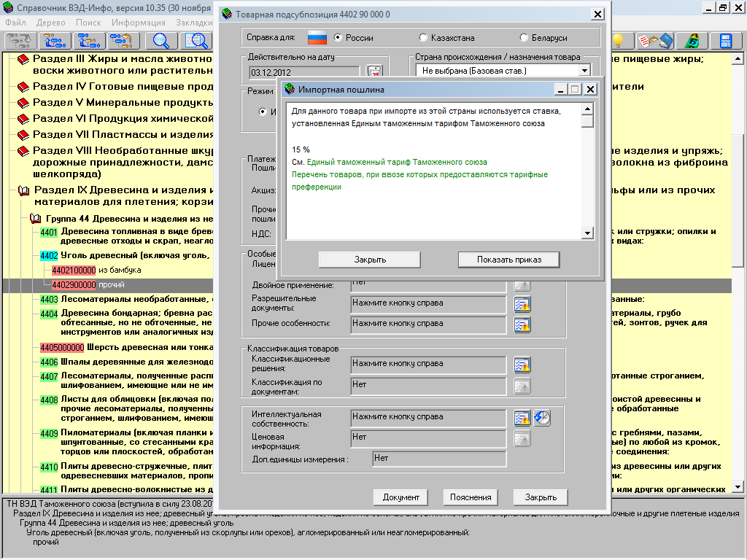Open the Страна происхождения dropdown arrow

tap(584, 71)
